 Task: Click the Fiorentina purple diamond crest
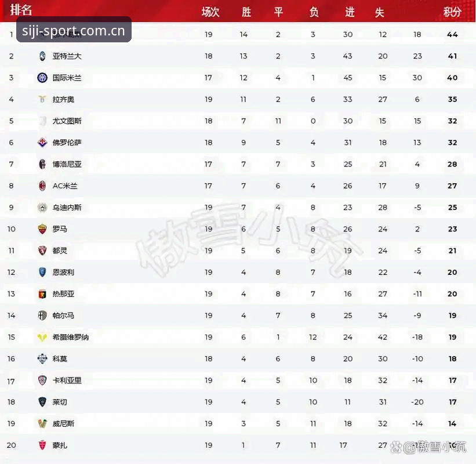tap(42, 143)
